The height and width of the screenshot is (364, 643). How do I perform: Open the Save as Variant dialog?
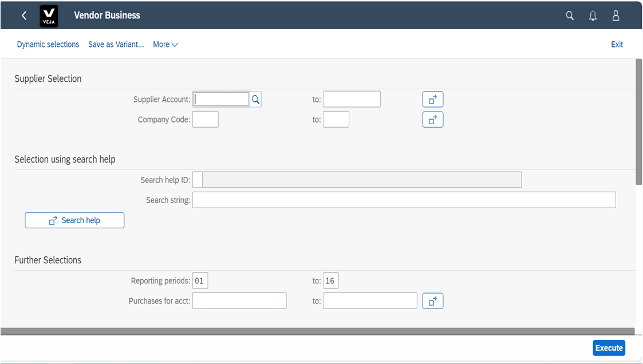116,44
